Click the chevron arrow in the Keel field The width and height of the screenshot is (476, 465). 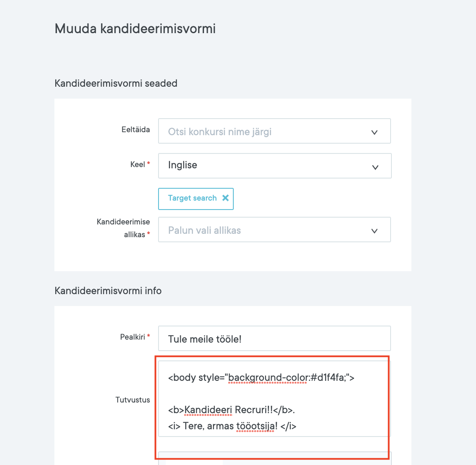coord(375,167)
